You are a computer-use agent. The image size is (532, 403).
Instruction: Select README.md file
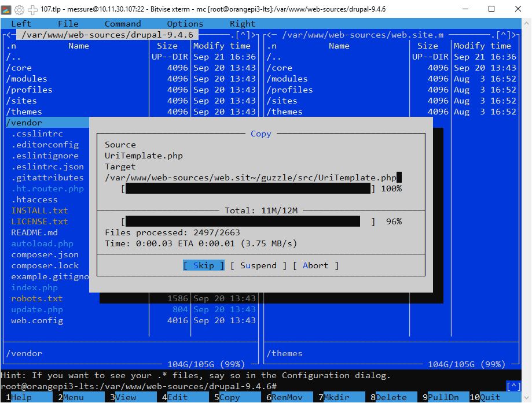tap(34, 232)
